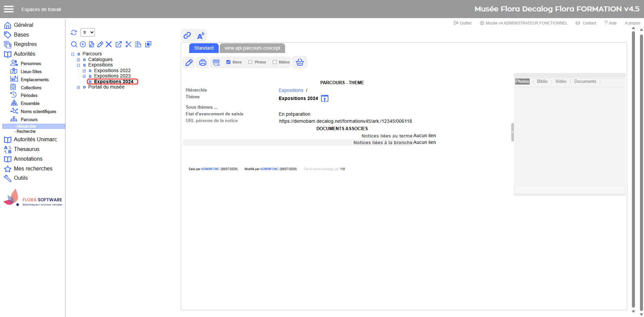Enable the Photos checkbox
The image size is (644, 317).
point(251,62)
